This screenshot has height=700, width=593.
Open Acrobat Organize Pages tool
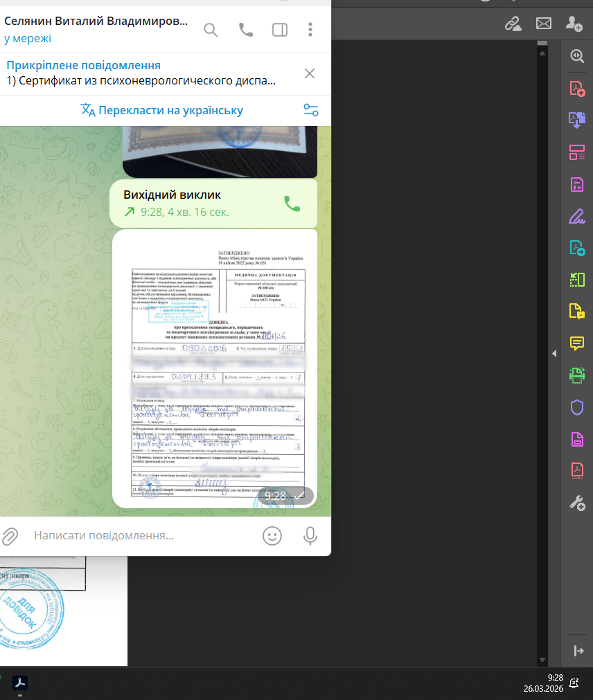[x=577, y=152]
